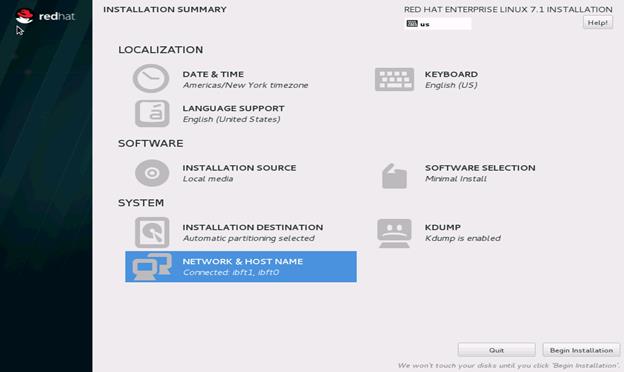624x372 pixels.
Task: Click the Installation Source disc icon
Action: coord(152,173)
